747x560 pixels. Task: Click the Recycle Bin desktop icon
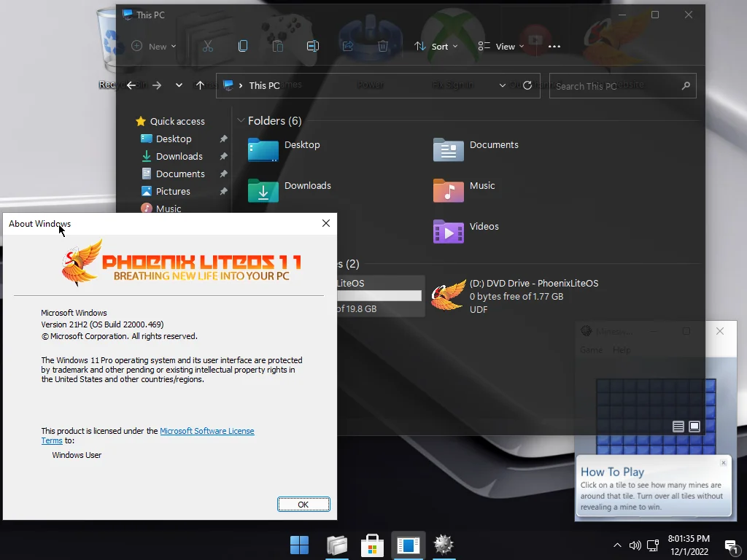coord(109,47)
